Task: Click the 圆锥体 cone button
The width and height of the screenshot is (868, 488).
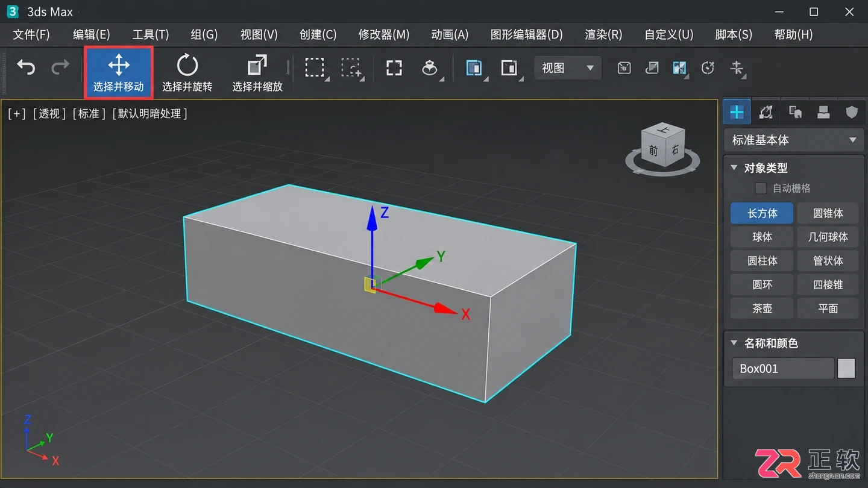Action: pos(828,213)
